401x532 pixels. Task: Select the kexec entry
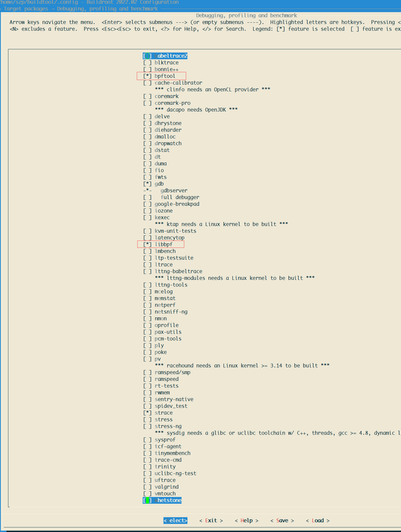(156, 217)
